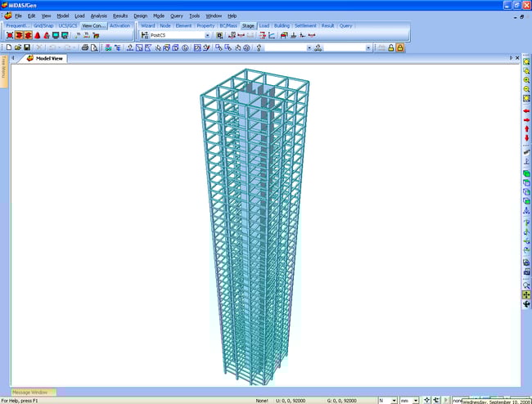532x404 pixels.
Task: Click the New file icon
Action: 9,47
